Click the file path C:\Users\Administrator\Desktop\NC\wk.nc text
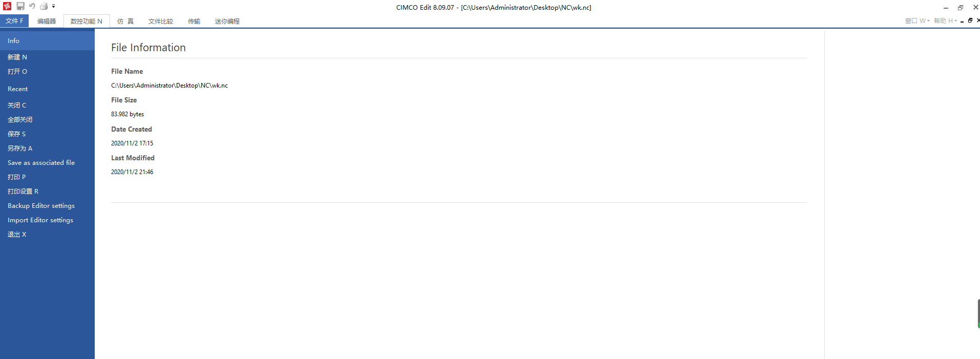The image size is (980, 359). (169, 86)
